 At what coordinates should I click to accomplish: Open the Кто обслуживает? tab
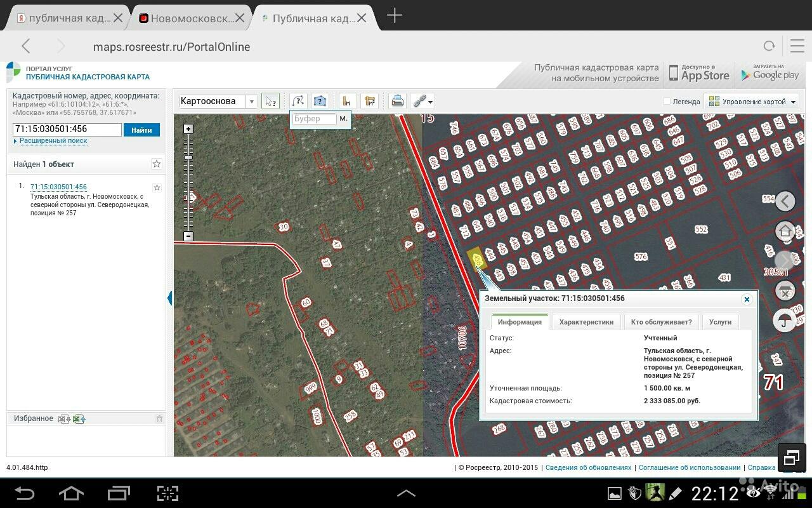(x=661, y=322)
